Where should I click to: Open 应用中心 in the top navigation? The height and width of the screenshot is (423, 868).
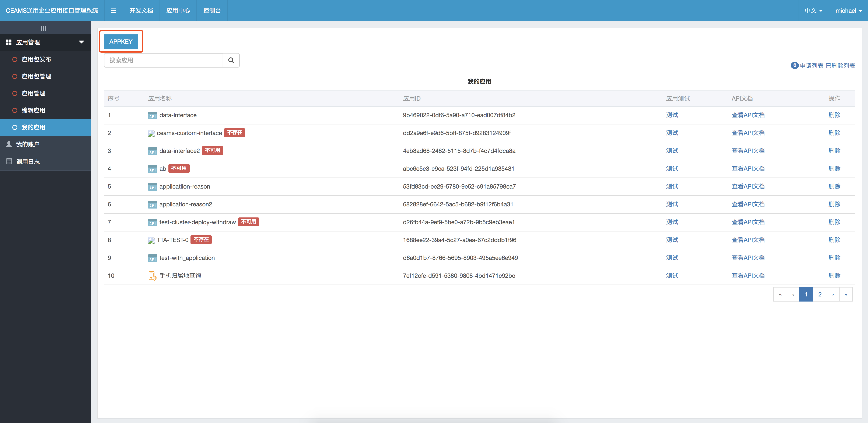pos(178,10)
